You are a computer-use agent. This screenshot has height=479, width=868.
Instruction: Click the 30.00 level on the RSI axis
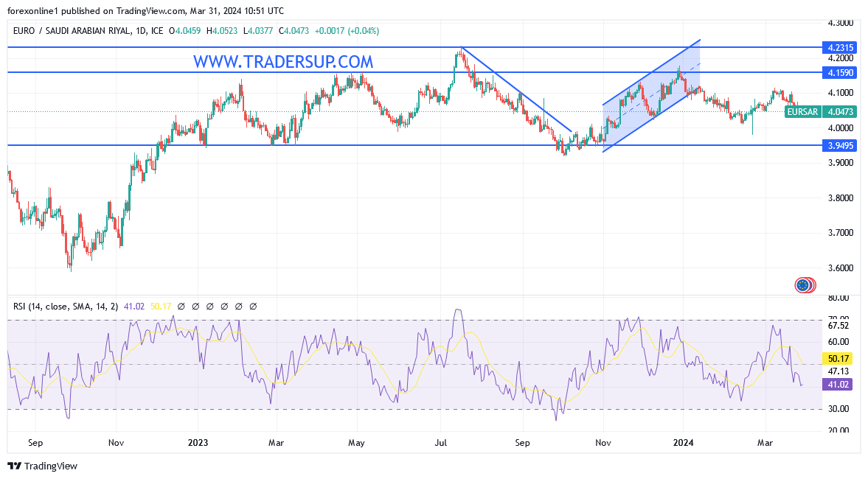point(838,409)
